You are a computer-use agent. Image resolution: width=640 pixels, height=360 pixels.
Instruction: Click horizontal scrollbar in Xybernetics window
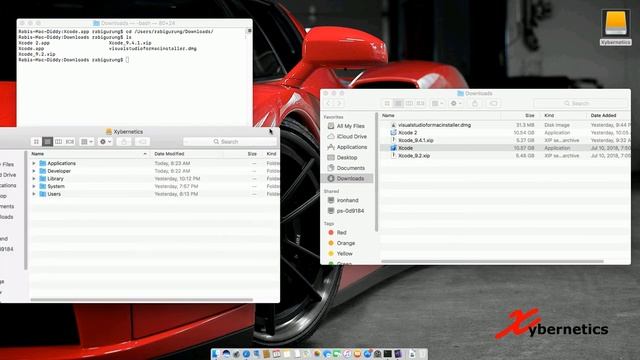pyautogui.click(x=142, y=300)
